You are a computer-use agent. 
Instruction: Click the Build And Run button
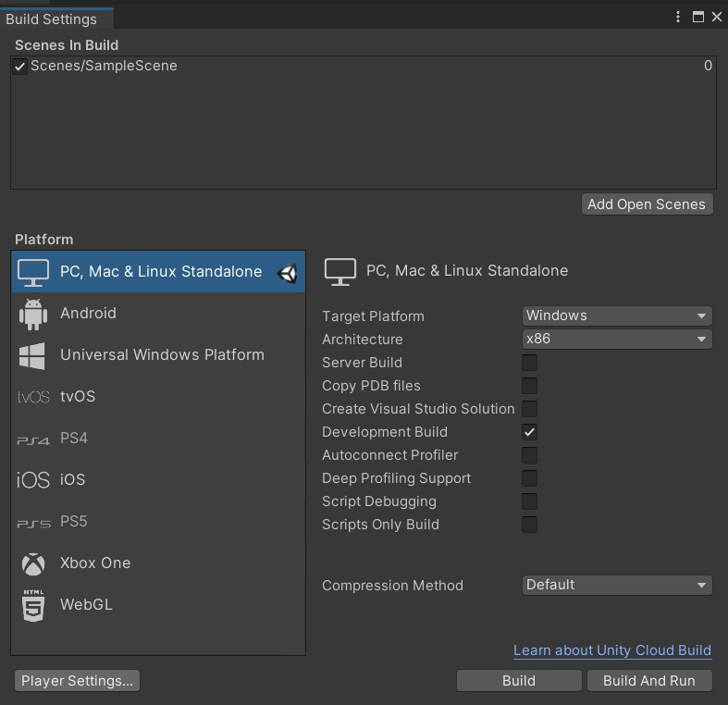pyautogui.click(x=649, y=681)
